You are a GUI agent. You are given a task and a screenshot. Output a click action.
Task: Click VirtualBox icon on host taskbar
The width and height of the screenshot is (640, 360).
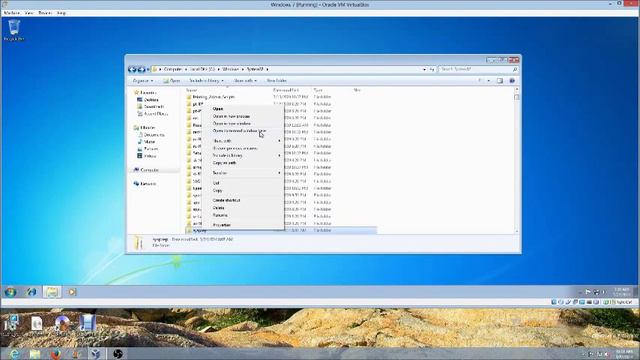tap(95, 354)
